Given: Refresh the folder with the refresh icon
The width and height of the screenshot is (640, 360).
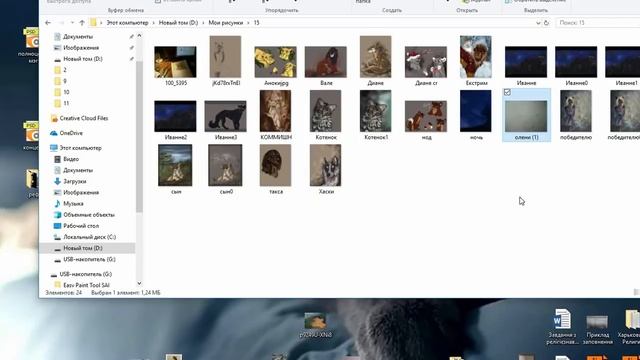Looking at the screenshot, I should tap(547, 23).
